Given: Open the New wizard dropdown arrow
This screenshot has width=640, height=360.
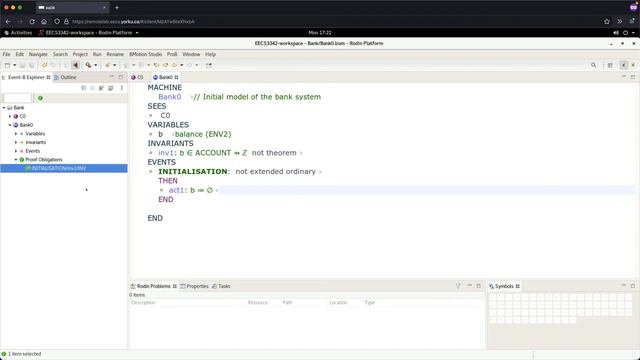Looking at the screenshot, I should [x=15, y=65].
